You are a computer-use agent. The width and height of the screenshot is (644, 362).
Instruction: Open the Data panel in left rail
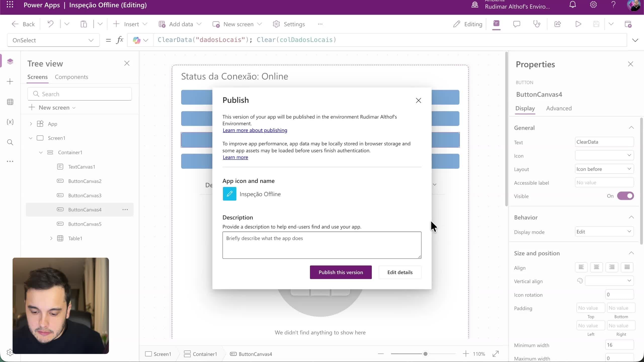coord(10,102)
